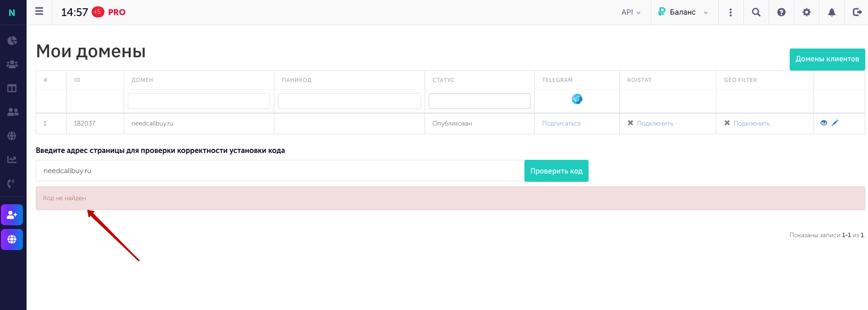The width and height of the screenshot is (868, 310).
Task: Focus the domain filter input field
Action: pos(199,101)
